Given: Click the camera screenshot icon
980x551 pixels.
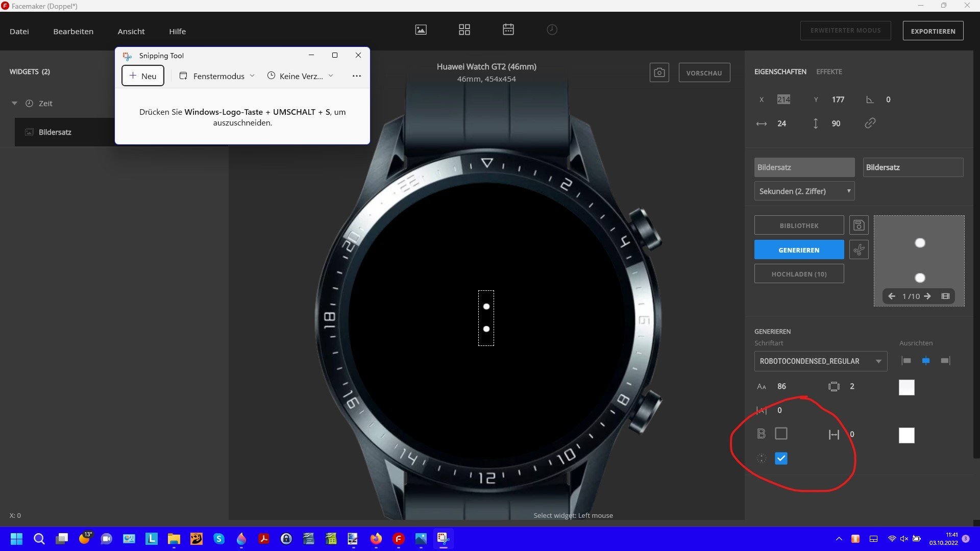Looking at the screenshot, I should pos(659,72).
